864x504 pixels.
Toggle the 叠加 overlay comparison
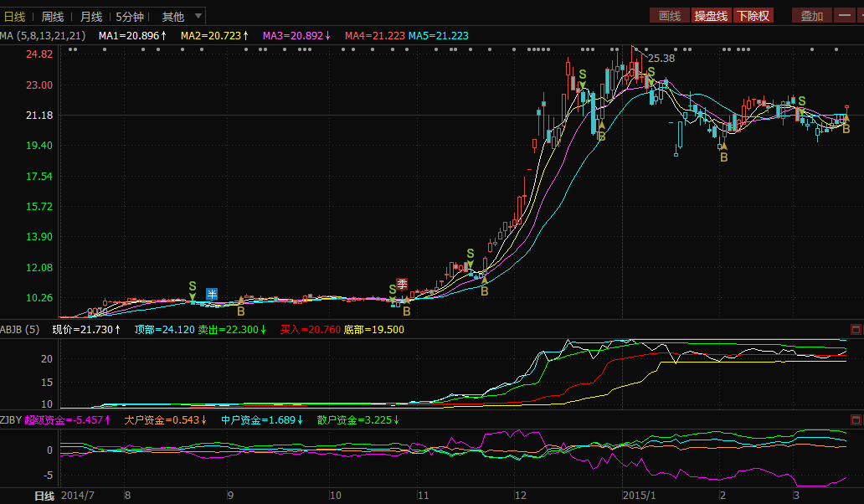pyautogui.click(x=811, y=16)
